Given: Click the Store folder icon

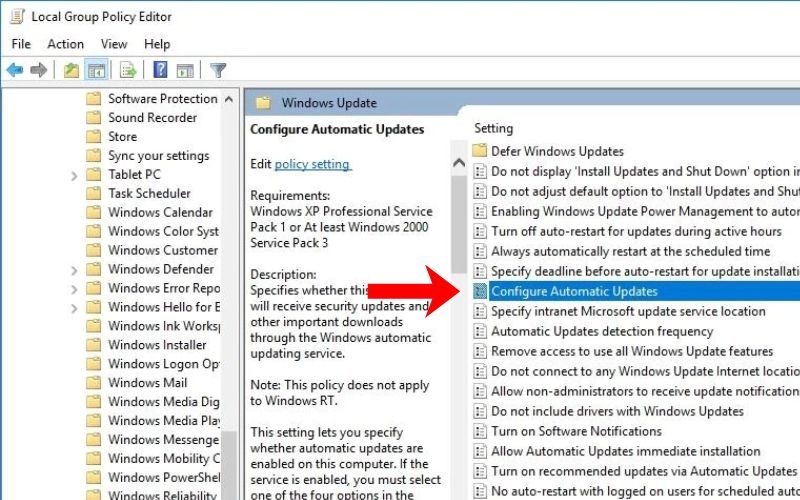Looking at the screenshot, I should tap(93, 136).
